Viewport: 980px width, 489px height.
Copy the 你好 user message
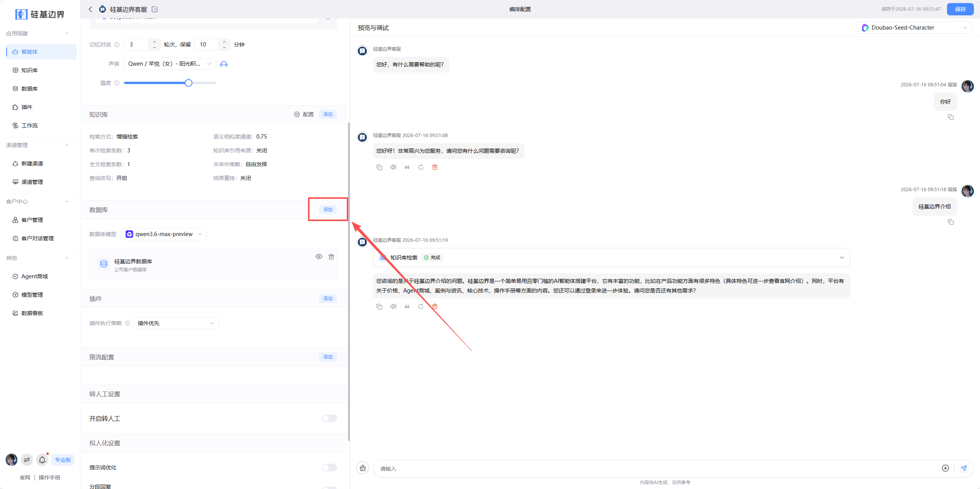tap(951, 117)
